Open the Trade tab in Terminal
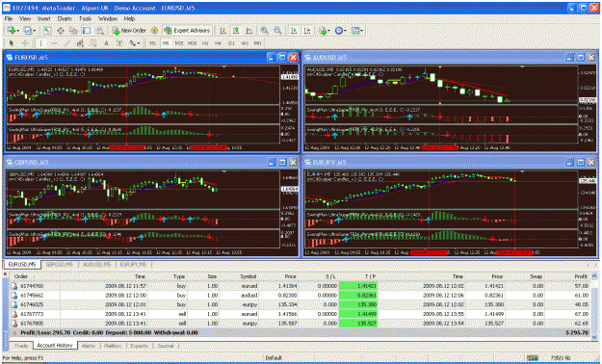Viewport: 602px width, 364px height. 21,346
